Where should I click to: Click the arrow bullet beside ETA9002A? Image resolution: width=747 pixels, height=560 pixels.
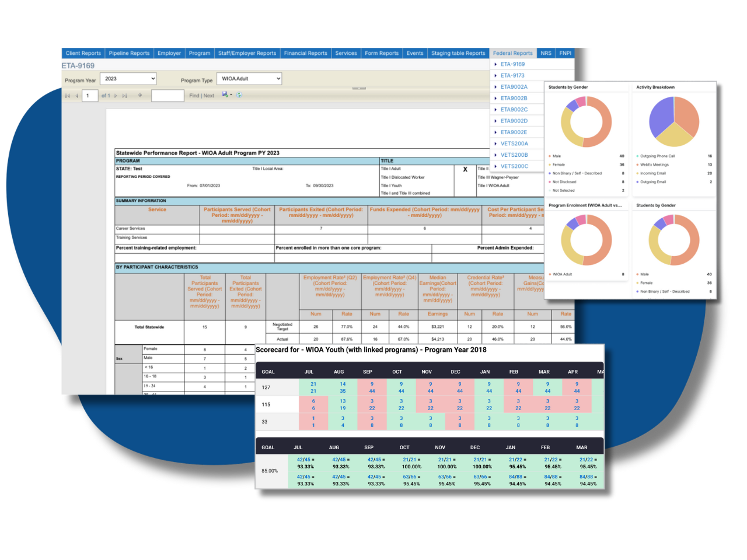(495, 87)
